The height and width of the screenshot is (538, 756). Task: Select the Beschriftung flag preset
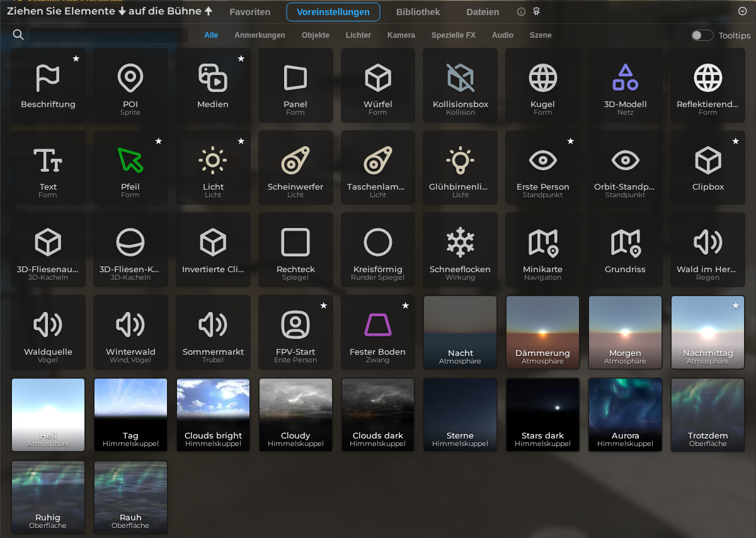(x=48, y=86)
